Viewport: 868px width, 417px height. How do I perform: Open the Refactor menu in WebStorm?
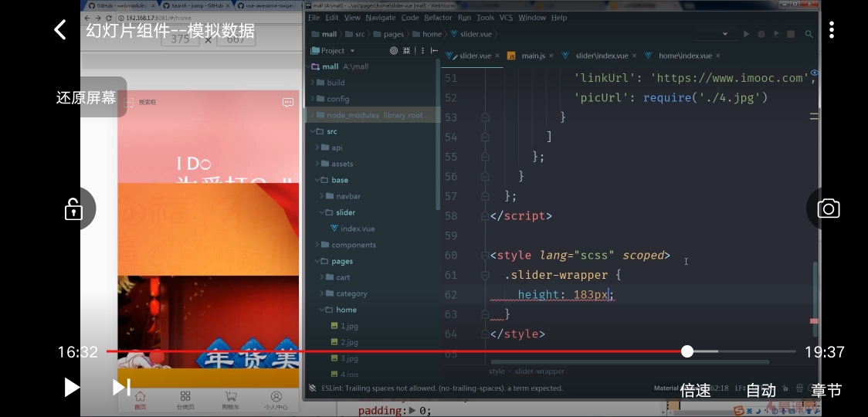438,18
